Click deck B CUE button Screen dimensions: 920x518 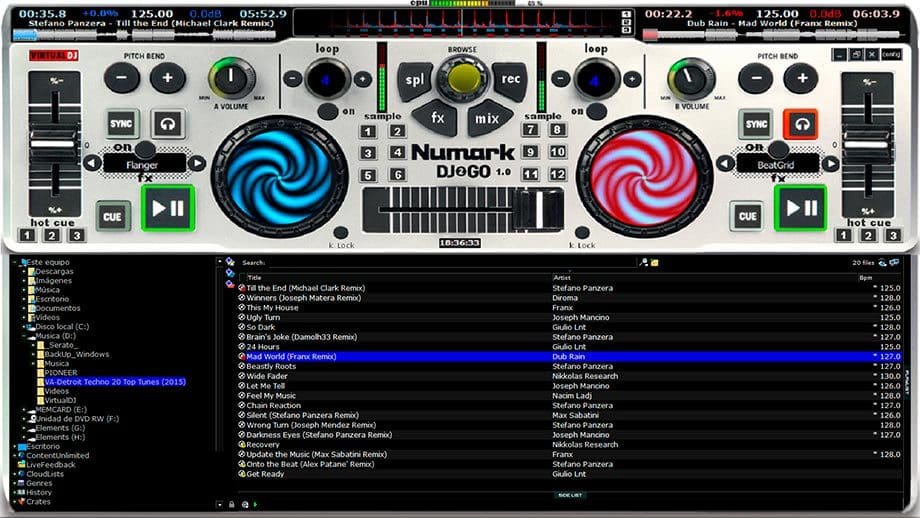[x=747, y=216]
